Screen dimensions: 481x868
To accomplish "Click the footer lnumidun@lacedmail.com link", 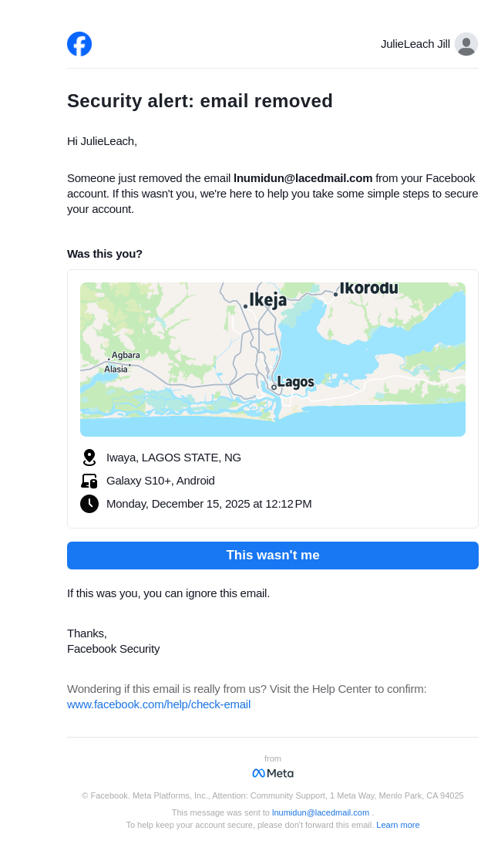I will [x=321, y=812].
